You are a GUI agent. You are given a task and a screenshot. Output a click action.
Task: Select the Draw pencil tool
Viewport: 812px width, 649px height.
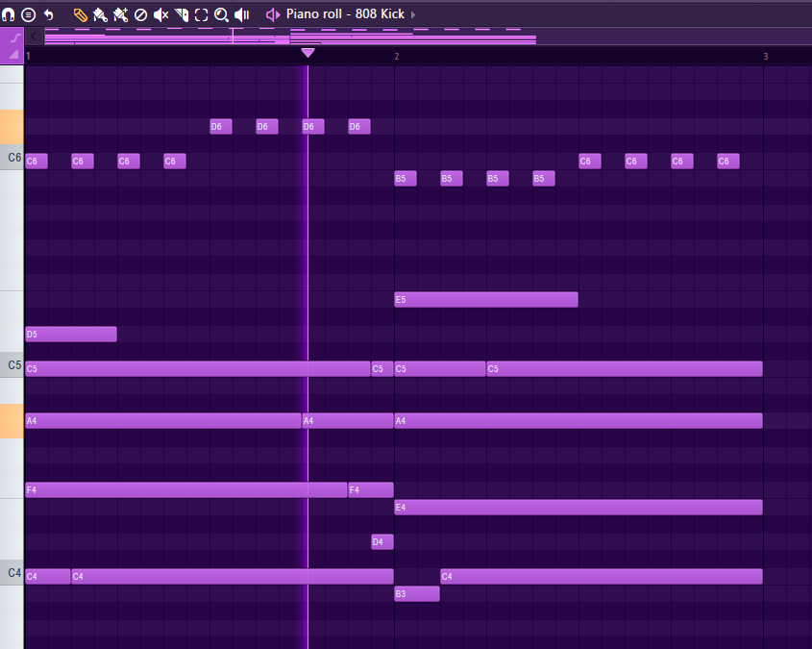tap(81, 14)
